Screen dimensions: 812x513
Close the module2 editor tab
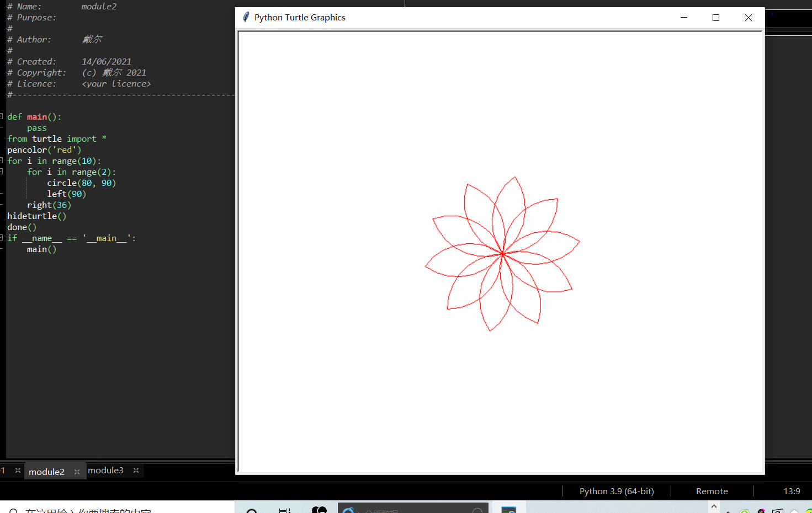click(77, 472)
